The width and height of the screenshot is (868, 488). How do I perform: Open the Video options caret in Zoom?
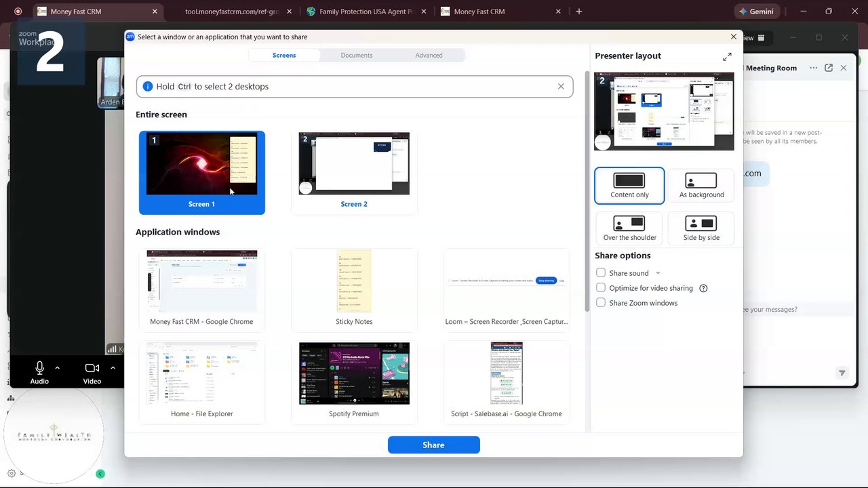[x=113, y=368]
